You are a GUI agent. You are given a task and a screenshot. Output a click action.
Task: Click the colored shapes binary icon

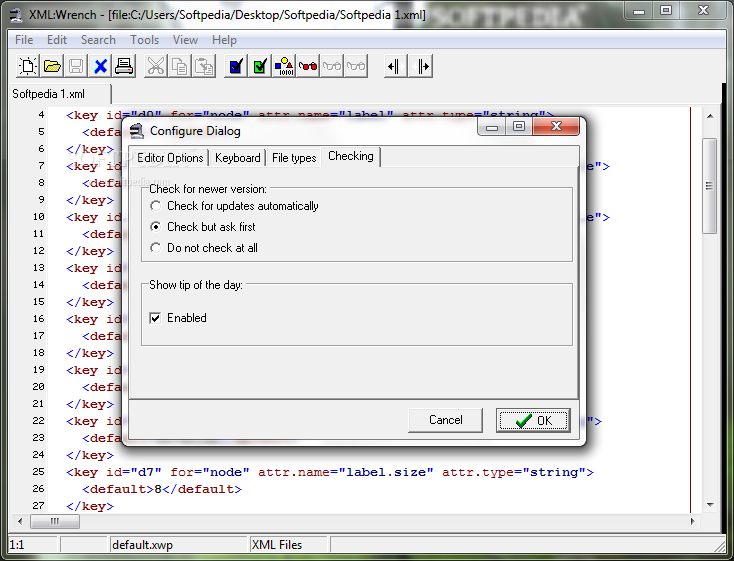click(x=284, y=66)
